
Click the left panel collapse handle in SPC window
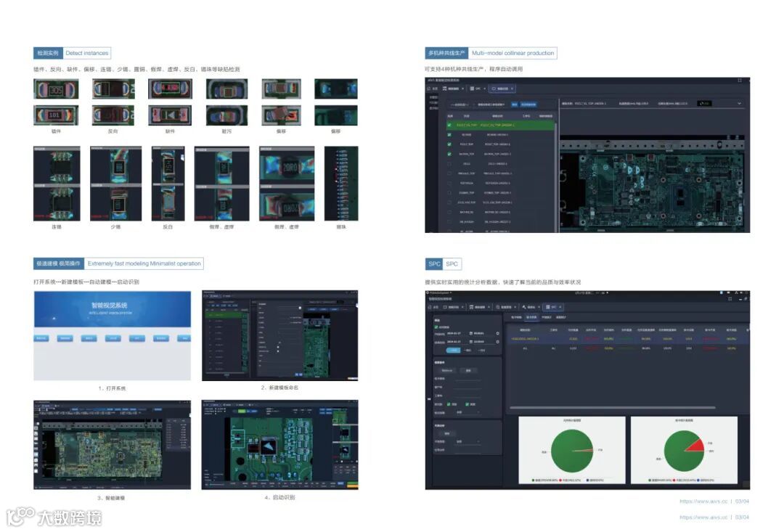click(x=429, y=399)
